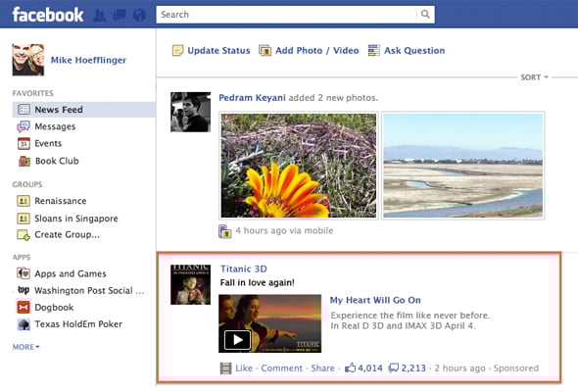This screenshot has width=578, height=392.
Task: Open the friend requests icon in header
Action: click(99, 15)
